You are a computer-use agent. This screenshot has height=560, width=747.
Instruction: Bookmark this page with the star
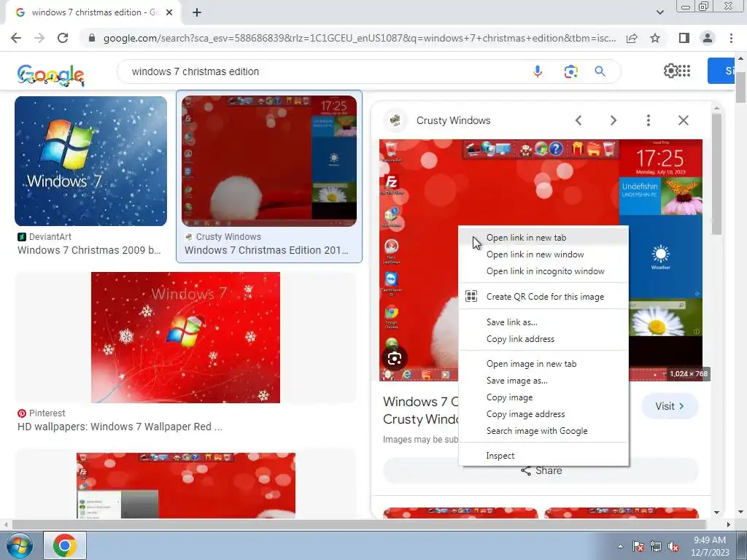tap(655, 38)
